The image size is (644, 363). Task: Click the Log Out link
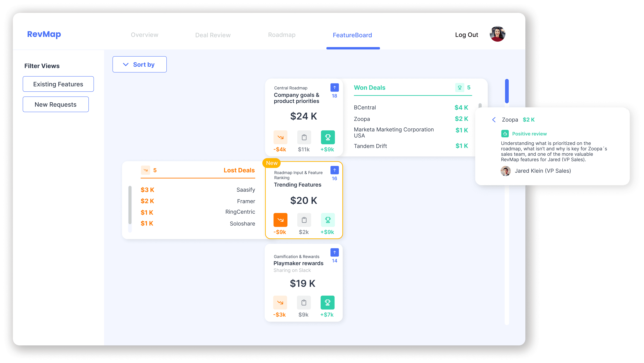pos(466,35)
